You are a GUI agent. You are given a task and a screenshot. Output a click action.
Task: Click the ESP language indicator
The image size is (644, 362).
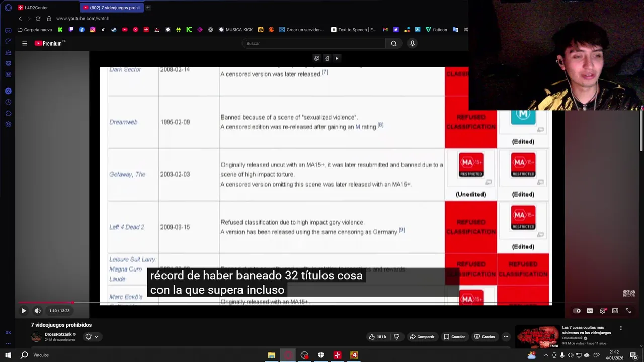596,355
